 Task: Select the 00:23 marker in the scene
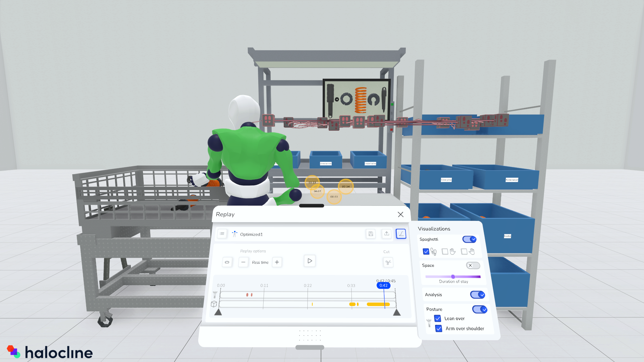point(312,183)
